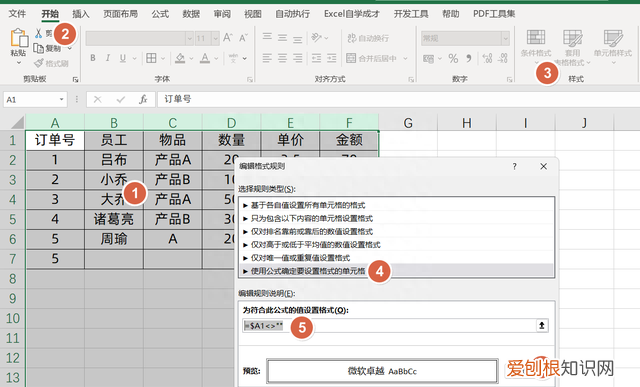Apply cell borders icon

151,58
